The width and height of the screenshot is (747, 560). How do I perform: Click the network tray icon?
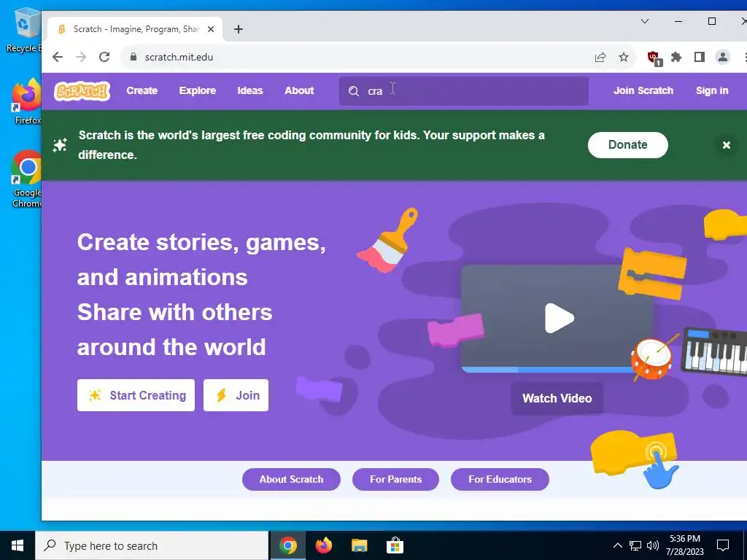click(x=635, y=545)
